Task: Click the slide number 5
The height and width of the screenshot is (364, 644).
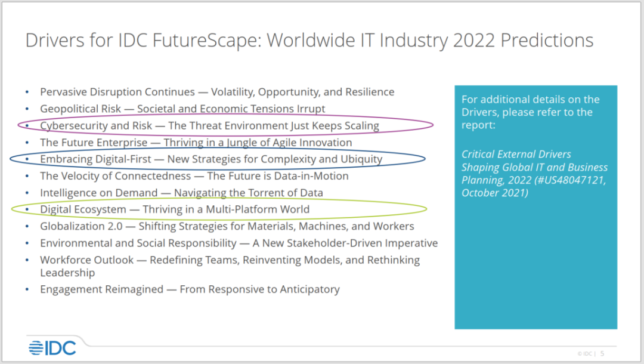Action: 602,353
